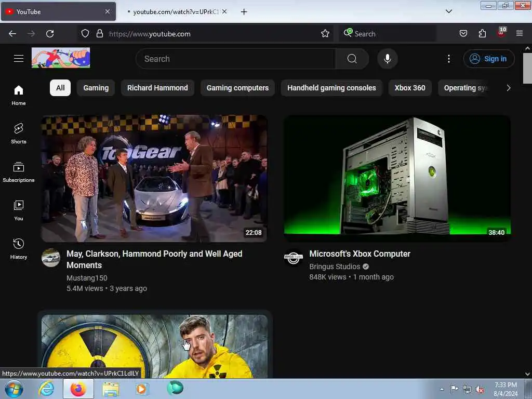The height and width of the screenshot is (399, 532).
Task: Open the yellow radiation bunker thumbnail
Action: click(154, 346)
